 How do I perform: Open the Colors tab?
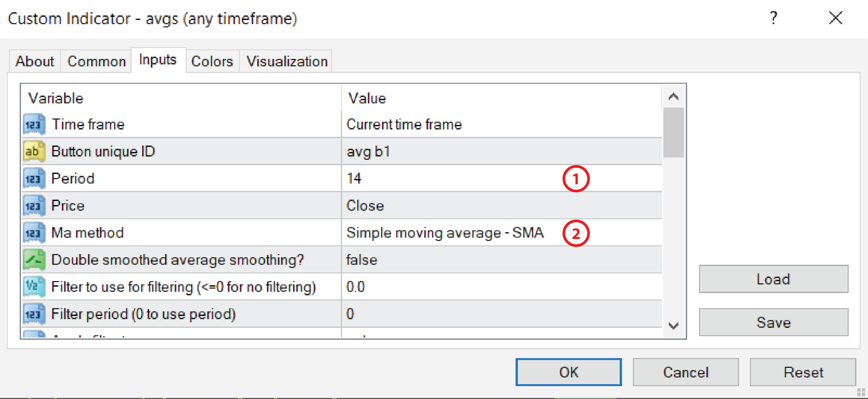212,61
